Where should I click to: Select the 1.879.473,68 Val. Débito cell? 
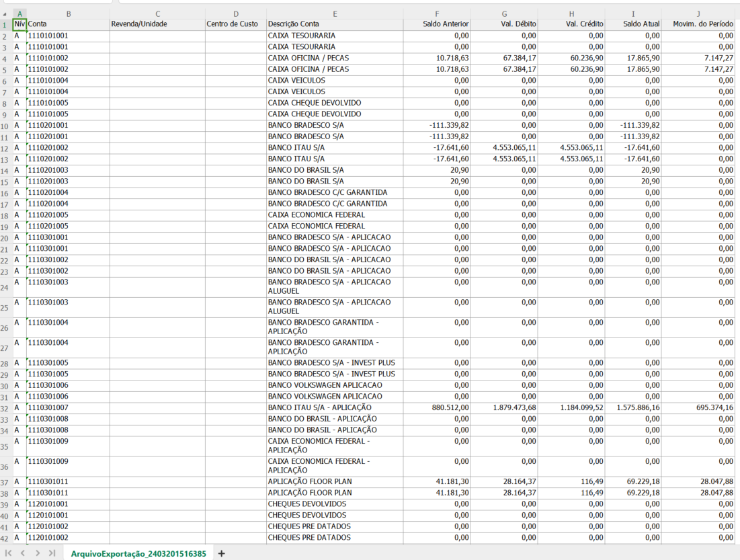pyautogui.click(x=504, y=408)
